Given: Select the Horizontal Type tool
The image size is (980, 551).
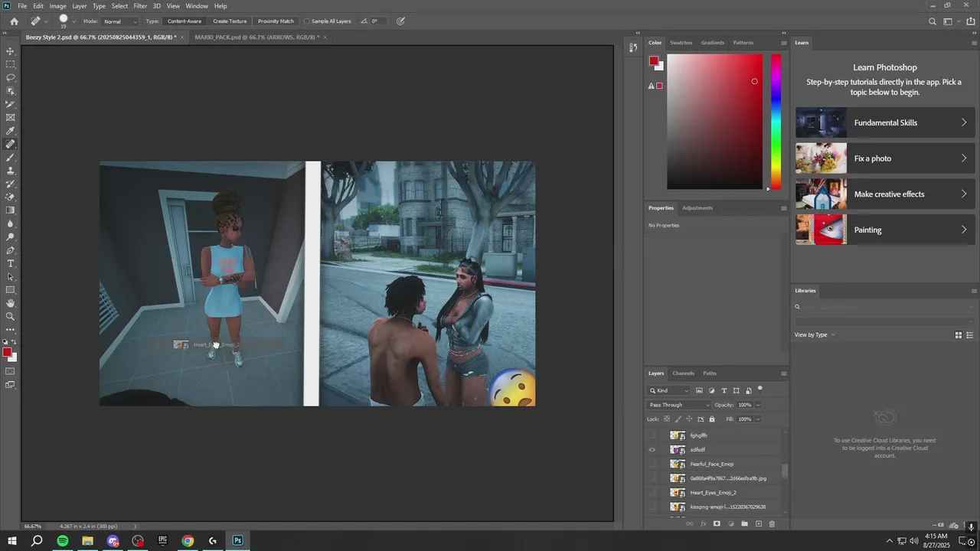Looking at the screenshot, I should tap(11, 263).
